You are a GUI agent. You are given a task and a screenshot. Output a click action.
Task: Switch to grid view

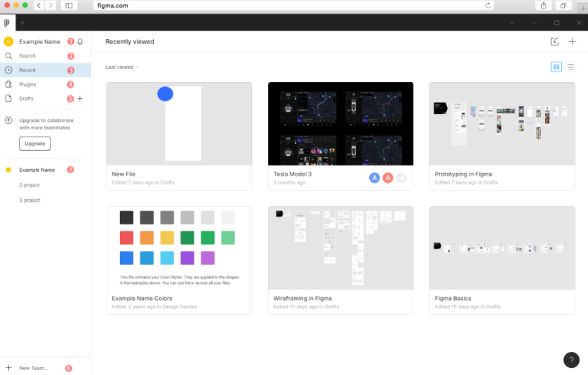click(x=556, y=67)
